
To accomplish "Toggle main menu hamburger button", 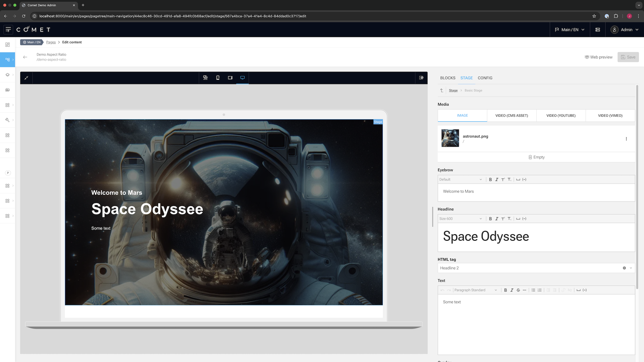I will point(8,30).
